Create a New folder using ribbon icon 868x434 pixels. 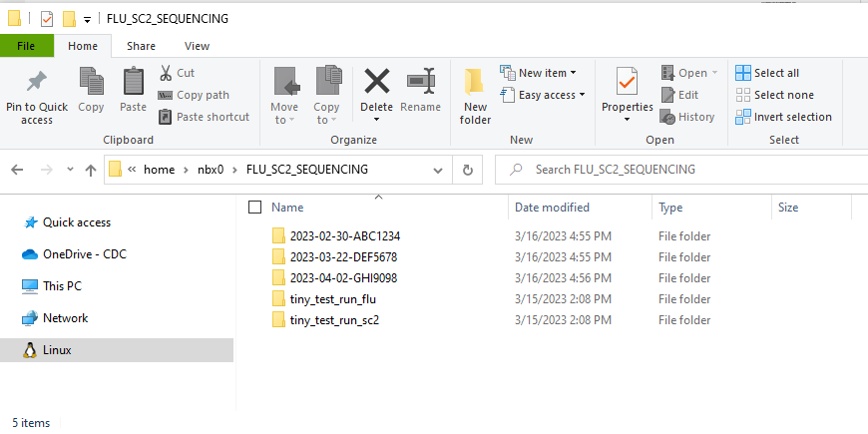475,83
